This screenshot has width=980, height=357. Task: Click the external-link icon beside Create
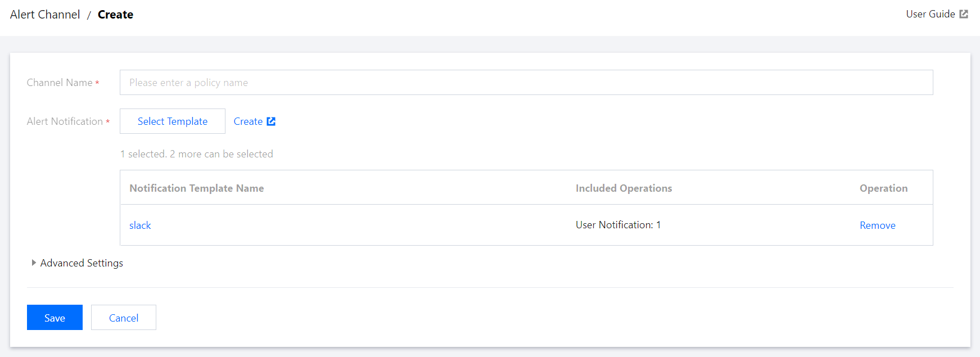271,121
